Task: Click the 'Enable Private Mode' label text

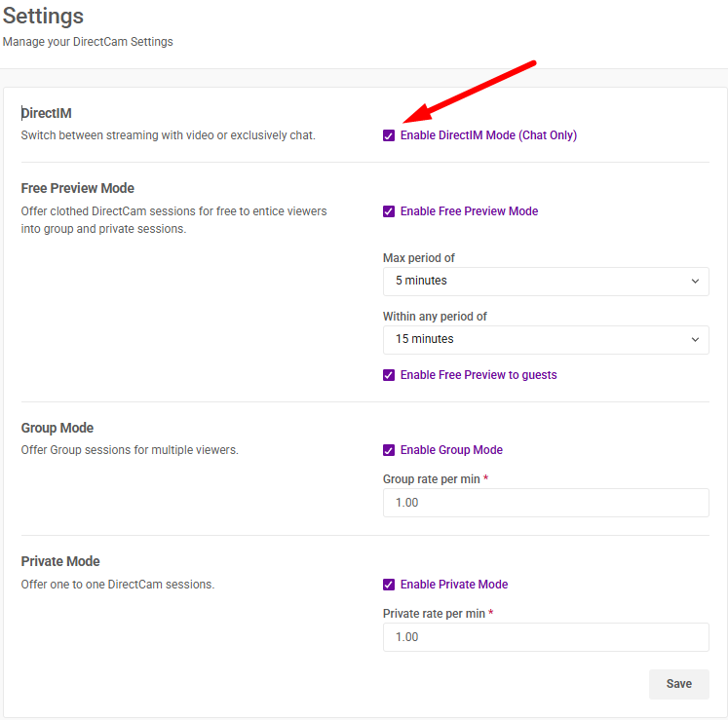Action: pos(454,585)
